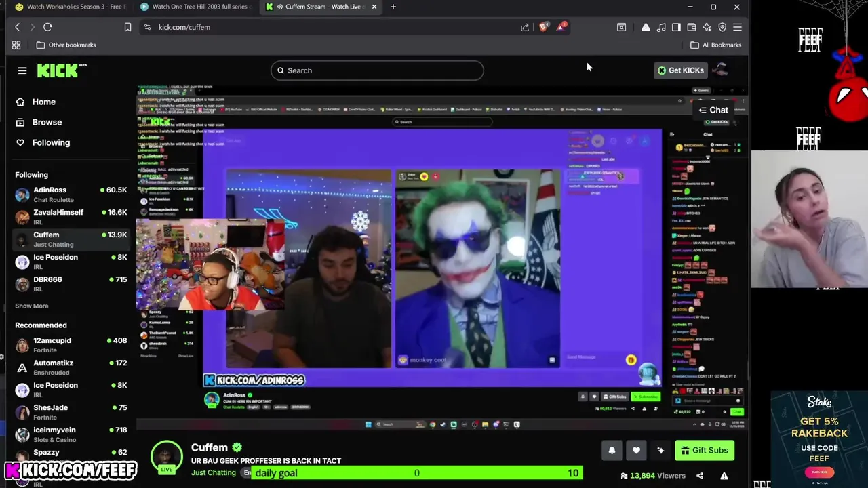The image size is (868, 488).
Task: Open ZavalaHimself channel in Following list
Action: [x=71, y=217]
